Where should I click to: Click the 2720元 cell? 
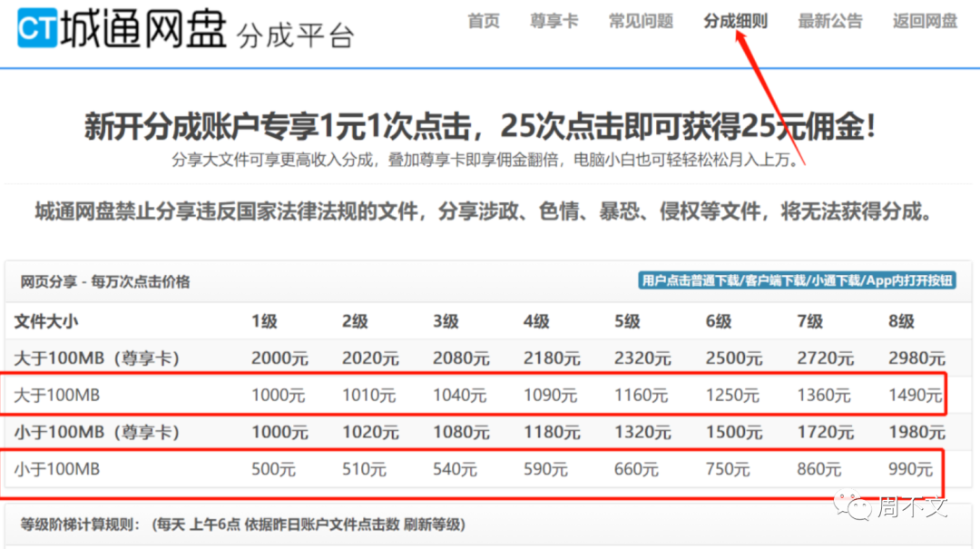pos(825,358)
